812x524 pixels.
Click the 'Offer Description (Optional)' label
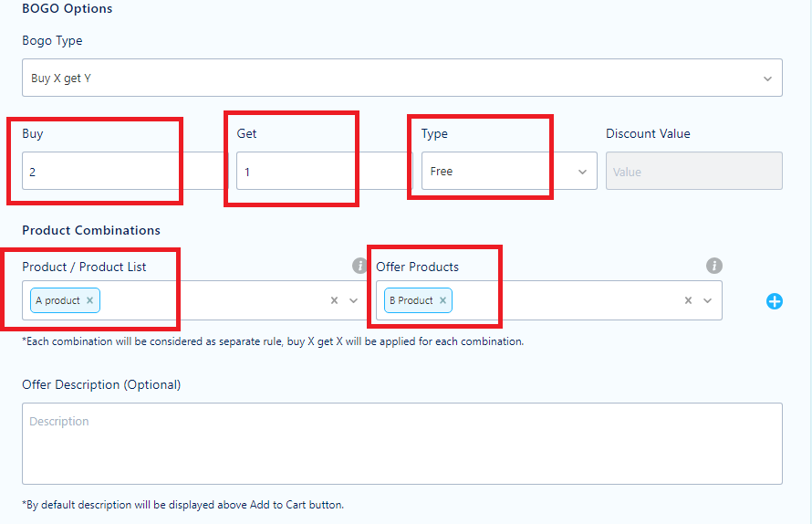tap(101, 384)
